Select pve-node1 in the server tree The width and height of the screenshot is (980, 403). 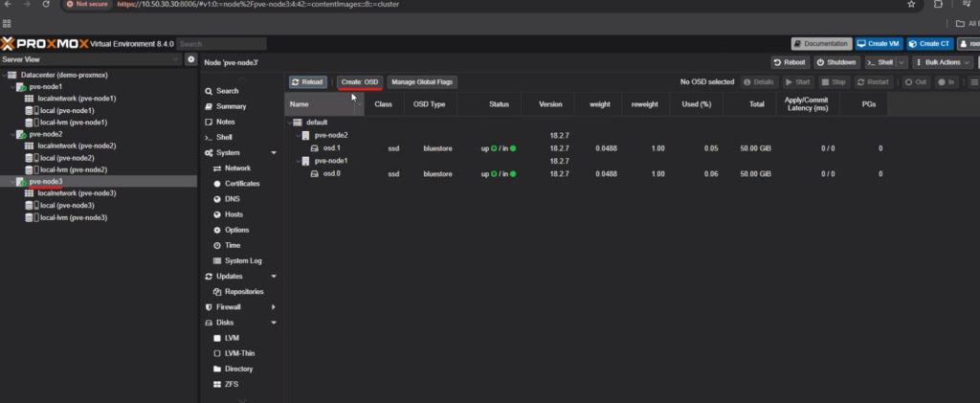(46, 87)
